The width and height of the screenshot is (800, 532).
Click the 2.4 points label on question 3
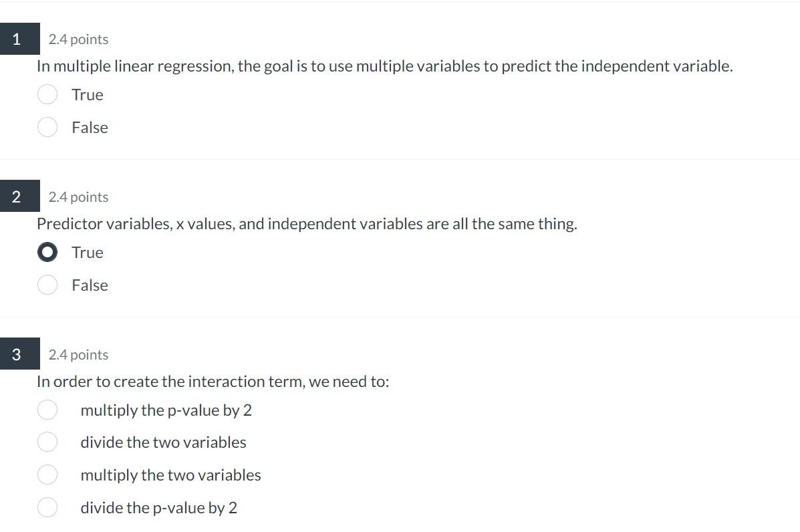(78, 355)
